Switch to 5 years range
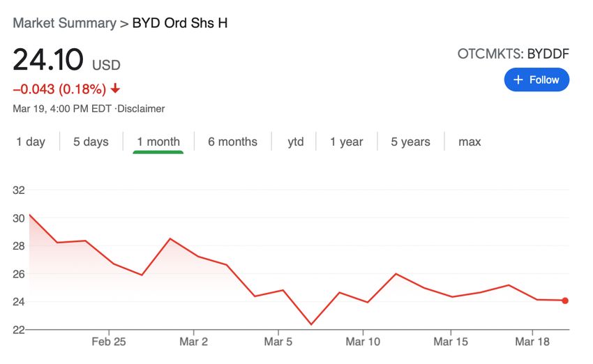This screenshot has height=364, width=593. pyautogui.click(x=410, y=142)
